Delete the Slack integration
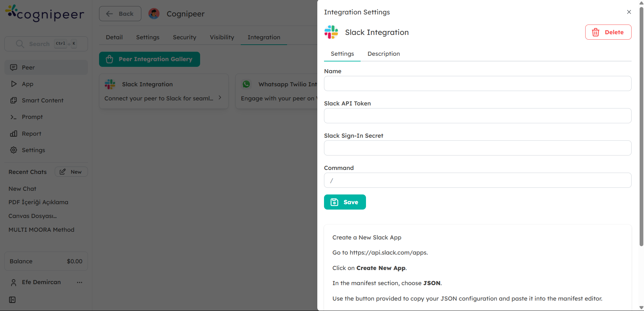Image resolution: width=644 pixels, height=311 pixels. [x=608, y=32]
